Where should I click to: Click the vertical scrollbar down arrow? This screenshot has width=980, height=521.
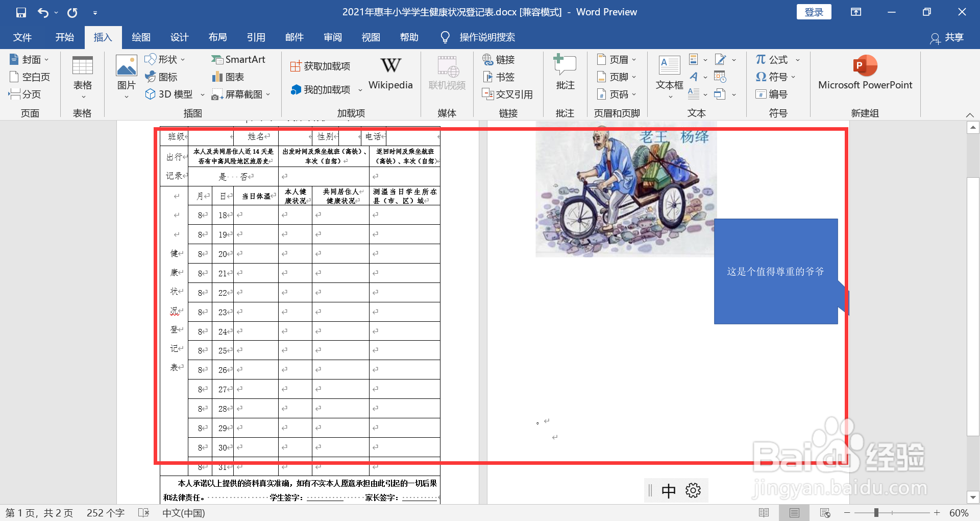pos(973,497)
